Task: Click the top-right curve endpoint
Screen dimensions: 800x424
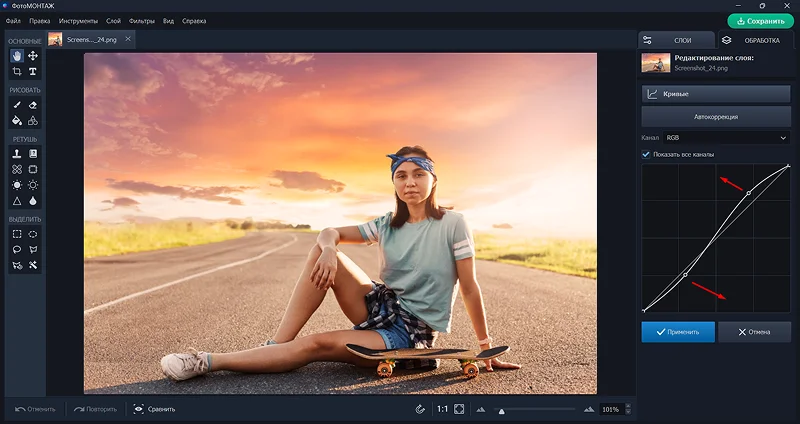Action: 789,165
